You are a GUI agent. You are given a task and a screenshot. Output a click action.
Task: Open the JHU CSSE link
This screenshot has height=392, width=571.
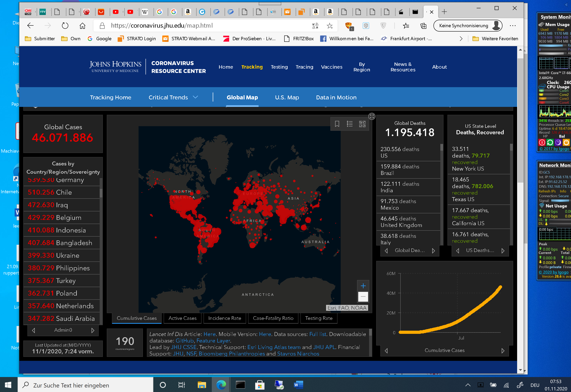183,347
